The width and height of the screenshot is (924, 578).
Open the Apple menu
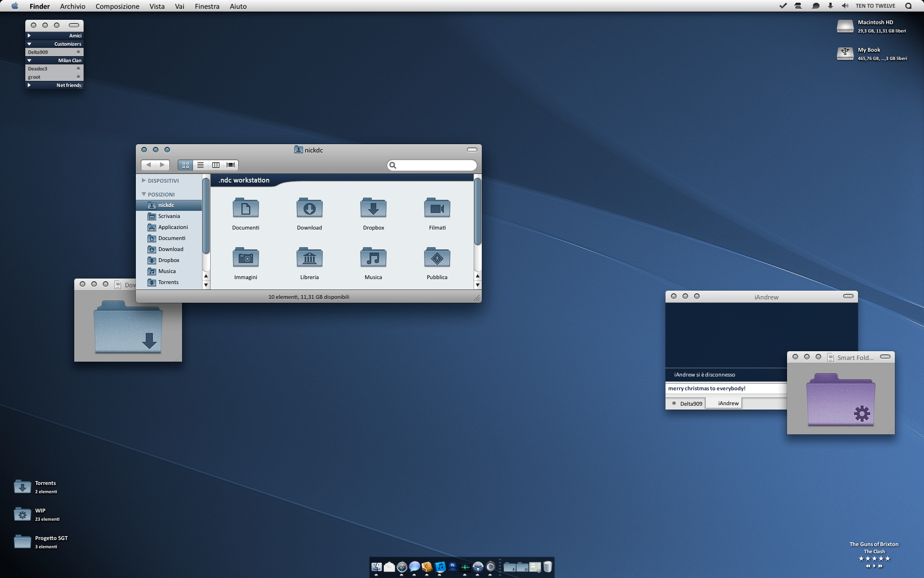(x=15, y=6)
